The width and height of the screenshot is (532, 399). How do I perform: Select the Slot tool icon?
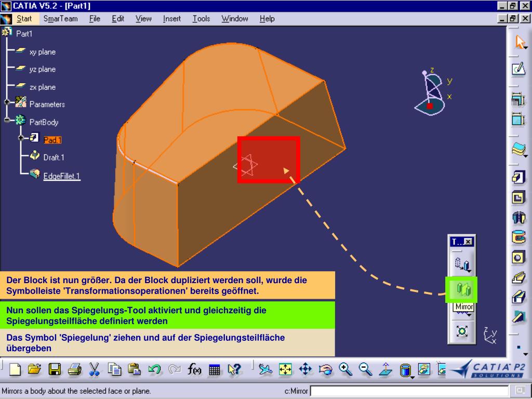(x=518, y=297)
